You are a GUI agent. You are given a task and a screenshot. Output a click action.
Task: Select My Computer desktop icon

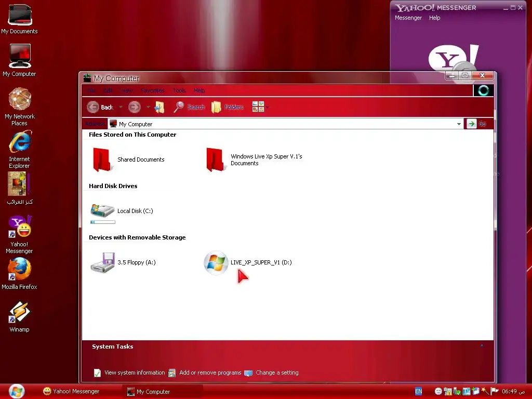pos(19,60)
